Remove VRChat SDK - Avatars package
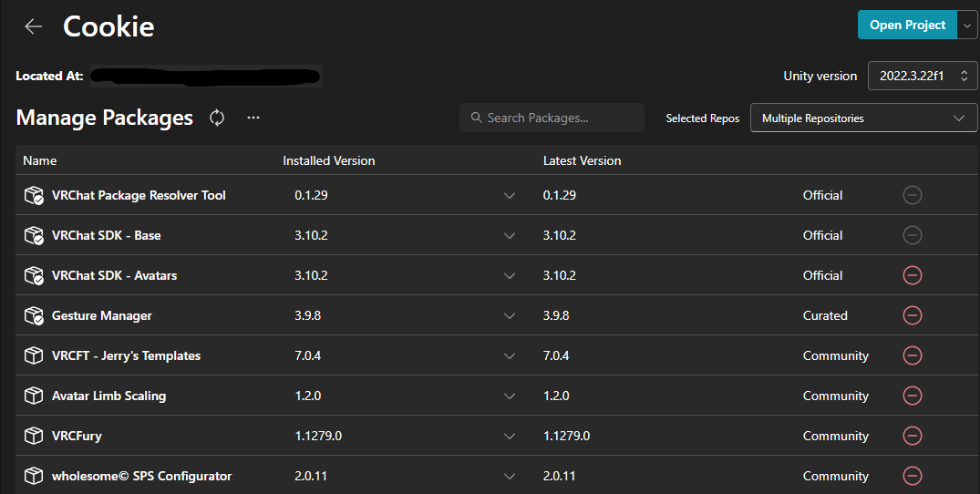The height and width of the screenshot is (494, 980). [912, 275]
